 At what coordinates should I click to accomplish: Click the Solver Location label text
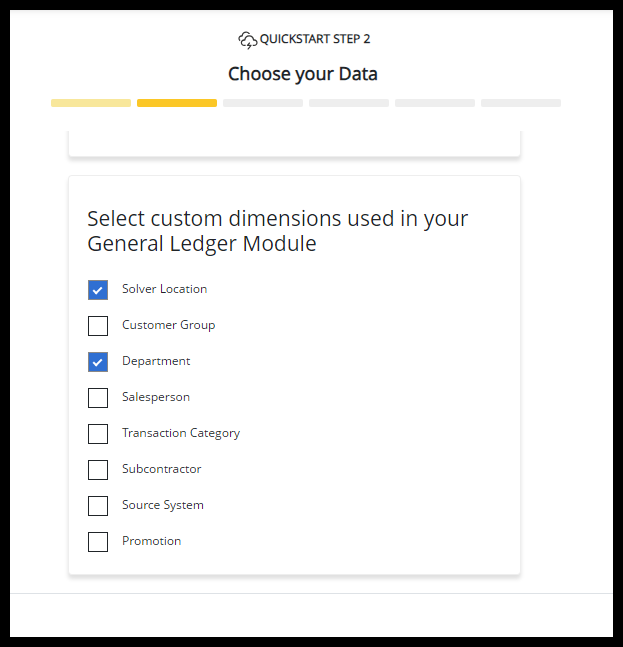coord(164,289)
